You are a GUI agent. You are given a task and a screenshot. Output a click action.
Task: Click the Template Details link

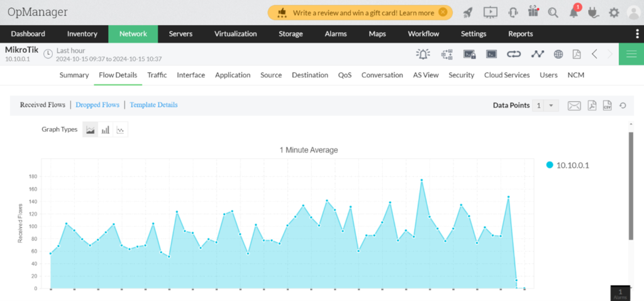click(153, 105)
